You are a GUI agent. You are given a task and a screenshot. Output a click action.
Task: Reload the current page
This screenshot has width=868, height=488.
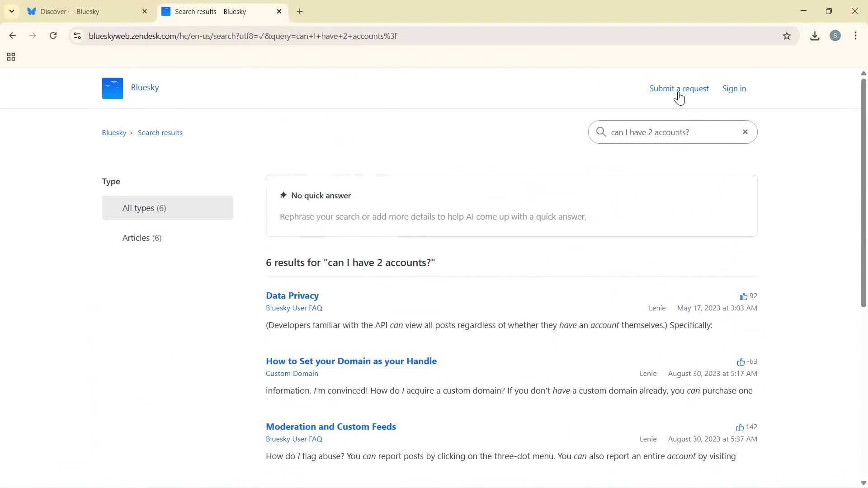53,36
